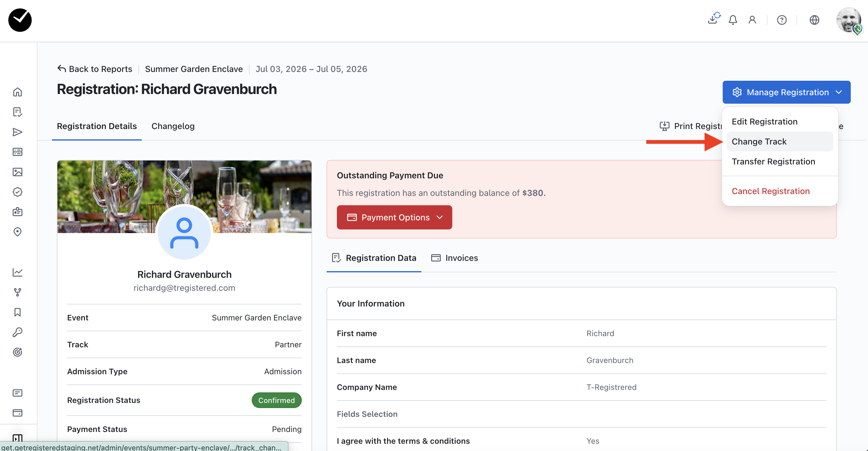Click the location pin sidebar icon
The width and height of the screenshot is (868, 451).
point(18,232)
